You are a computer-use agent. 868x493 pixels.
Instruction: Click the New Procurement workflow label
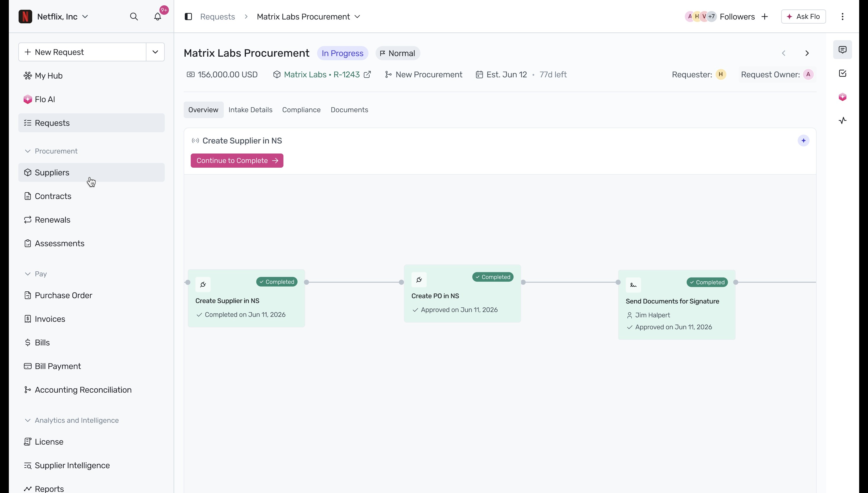429,74
